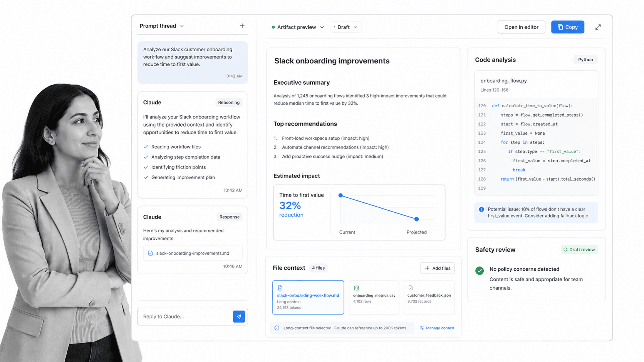Click Automate channel recommendations item

[x=335, y=147]
